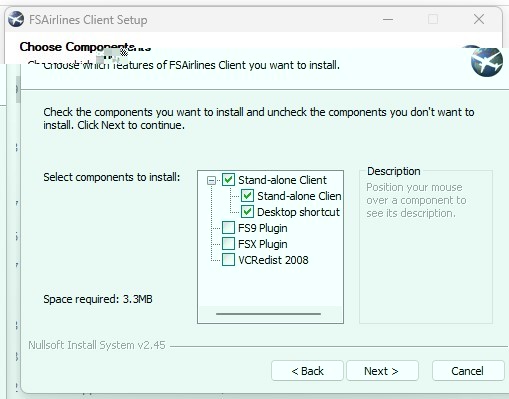Screen dimensions: 509x399
Task: Select the VCRedist 2008 label
Action: pyautogui.click(x=273, y=260)
